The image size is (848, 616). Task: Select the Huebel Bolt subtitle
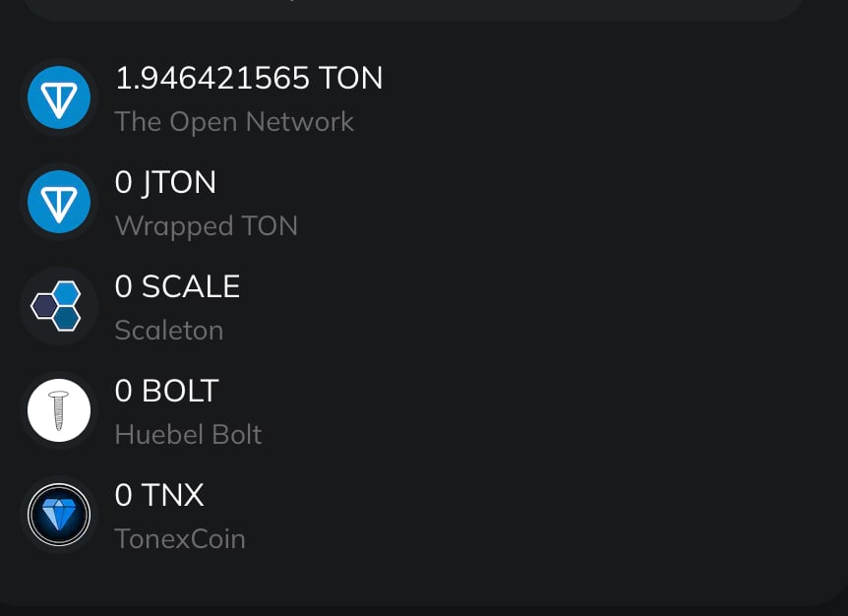click(x=188, y=435)
